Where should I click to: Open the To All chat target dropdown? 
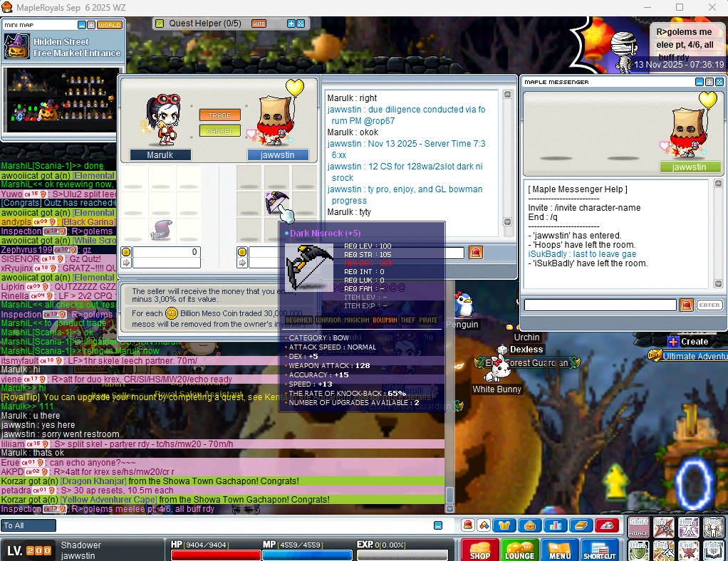point(28,525)
